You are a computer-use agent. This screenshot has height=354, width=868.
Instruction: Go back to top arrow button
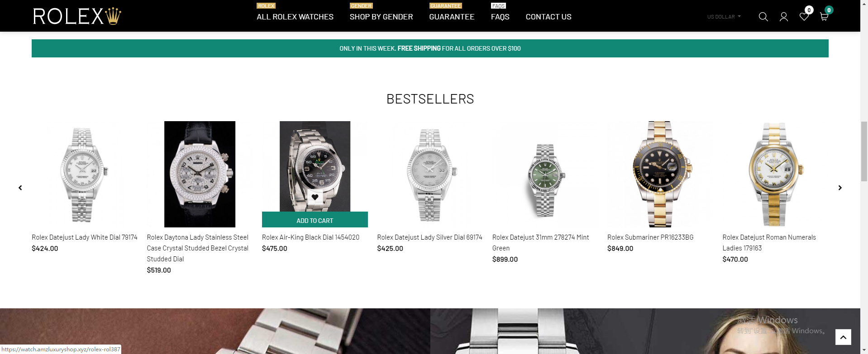click(843, 337)
